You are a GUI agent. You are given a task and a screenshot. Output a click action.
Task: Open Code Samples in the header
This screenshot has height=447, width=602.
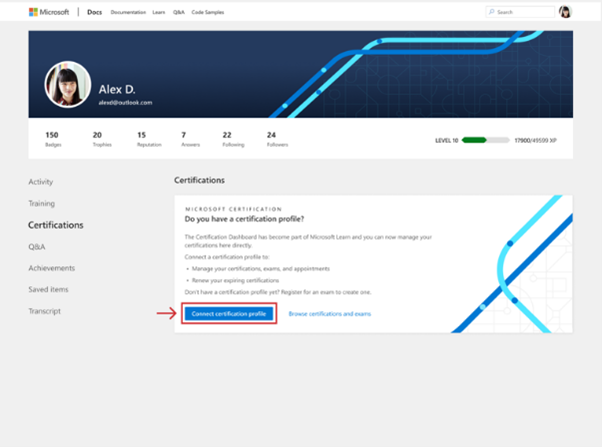tap(208, 12)
